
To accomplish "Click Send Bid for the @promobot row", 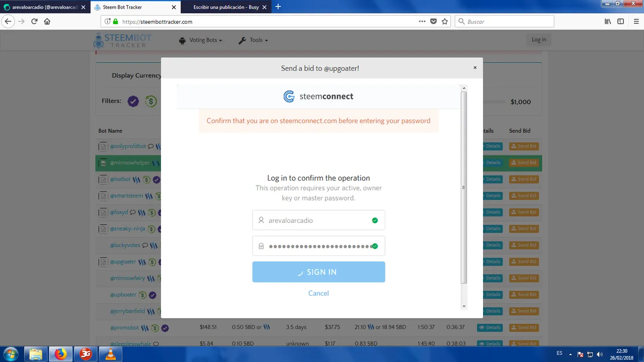I will point(524,328).
